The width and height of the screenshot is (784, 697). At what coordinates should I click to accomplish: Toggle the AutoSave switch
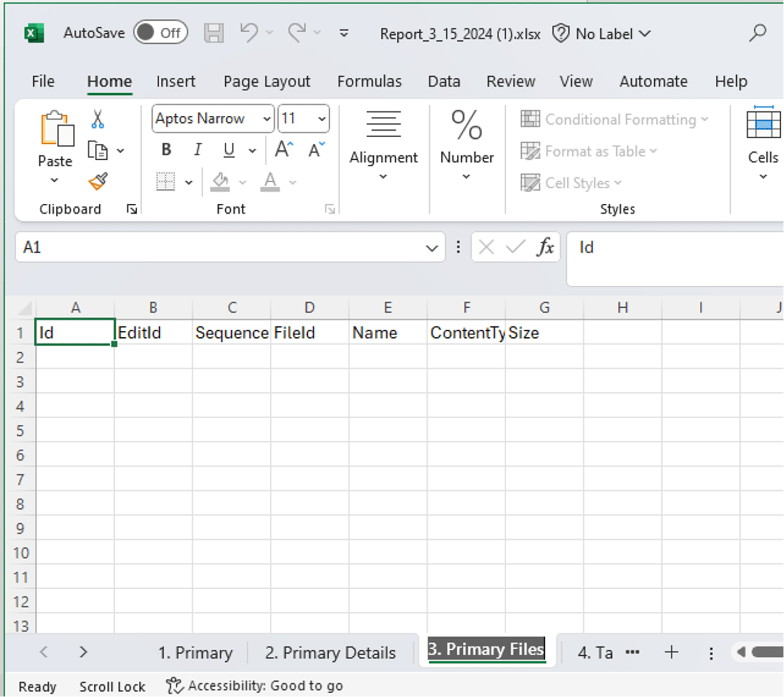click(161, 33)
